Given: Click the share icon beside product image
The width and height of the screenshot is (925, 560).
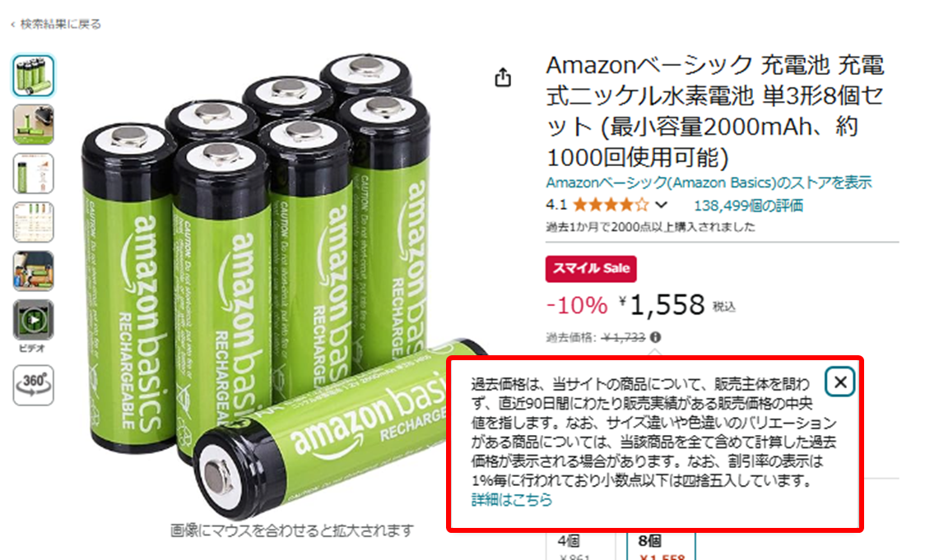Looking at the screenshot, I should (x=503, y=77).
